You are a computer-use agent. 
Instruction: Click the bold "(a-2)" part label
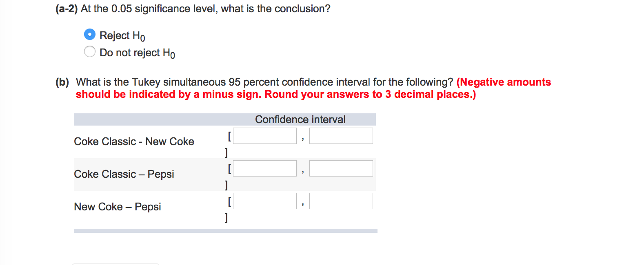pos(67,9)
